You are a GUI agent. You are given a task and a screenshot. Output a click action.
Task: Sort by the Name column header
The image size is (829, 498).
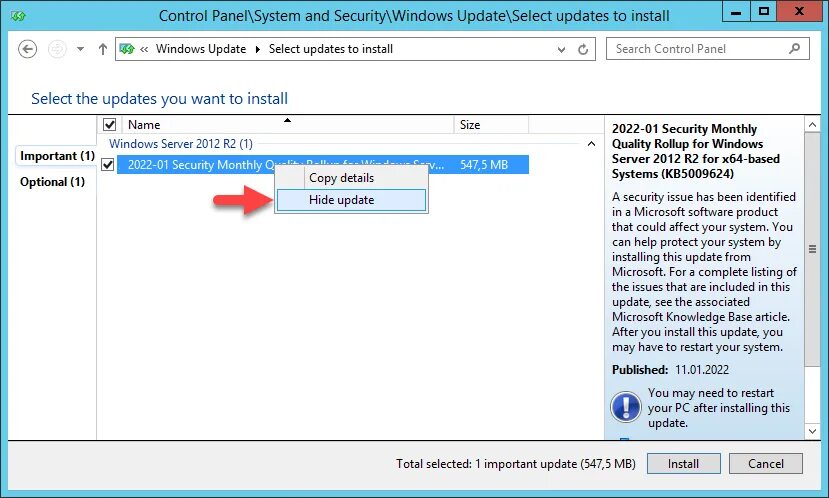click(x=288, y=125)
